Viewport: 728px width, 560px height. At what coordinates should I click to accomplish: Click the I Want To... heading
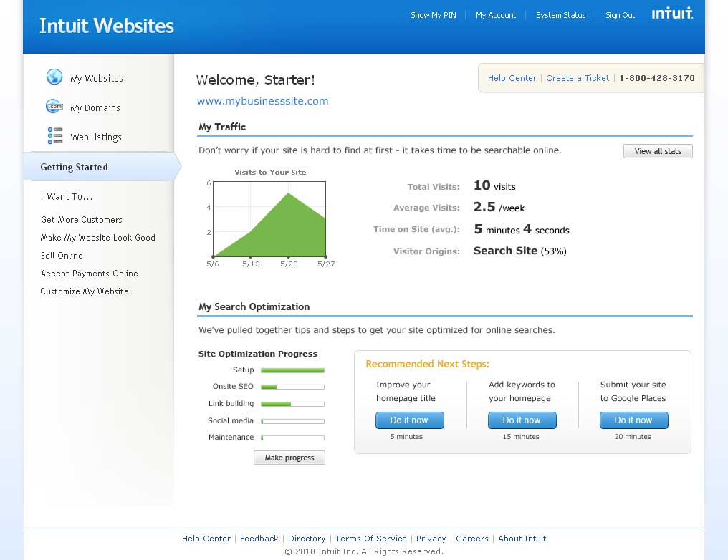point(67,197)
